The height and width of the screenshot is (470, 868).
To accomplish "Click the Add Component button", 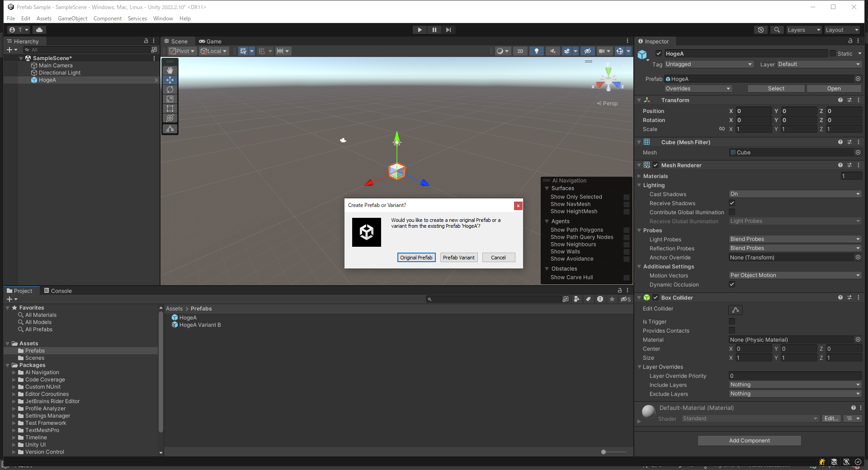I will 749,440.
